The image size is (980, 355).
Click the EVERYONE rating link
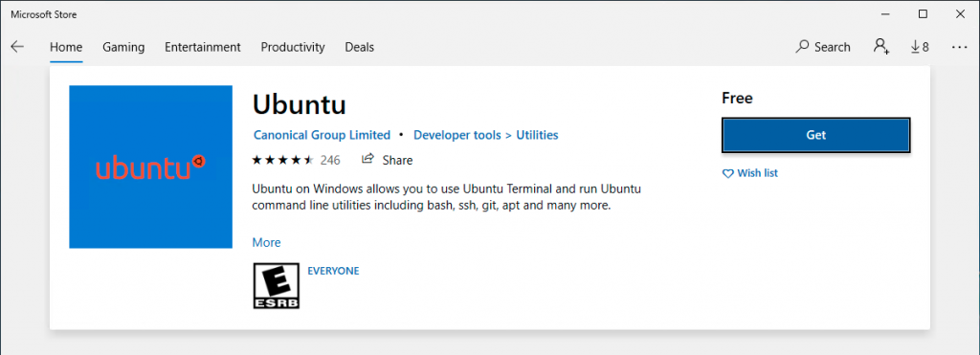coord(333,271)
